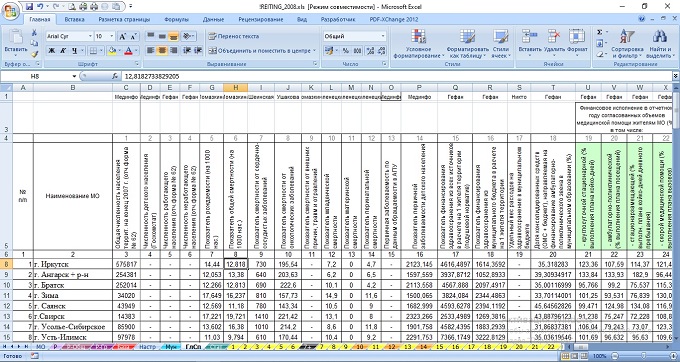This screenshot has height=362, width=680.
Task: Align text to middle of cell
Action: coord(162,36)
